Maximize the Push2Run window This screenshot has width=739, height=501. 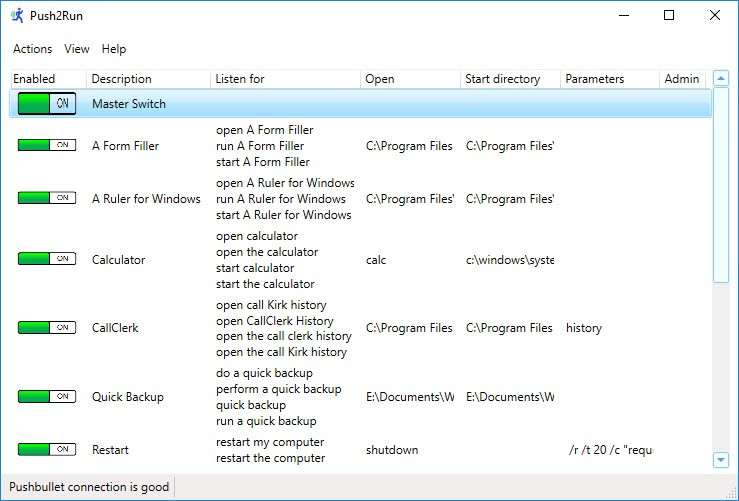tap(668, 15)
